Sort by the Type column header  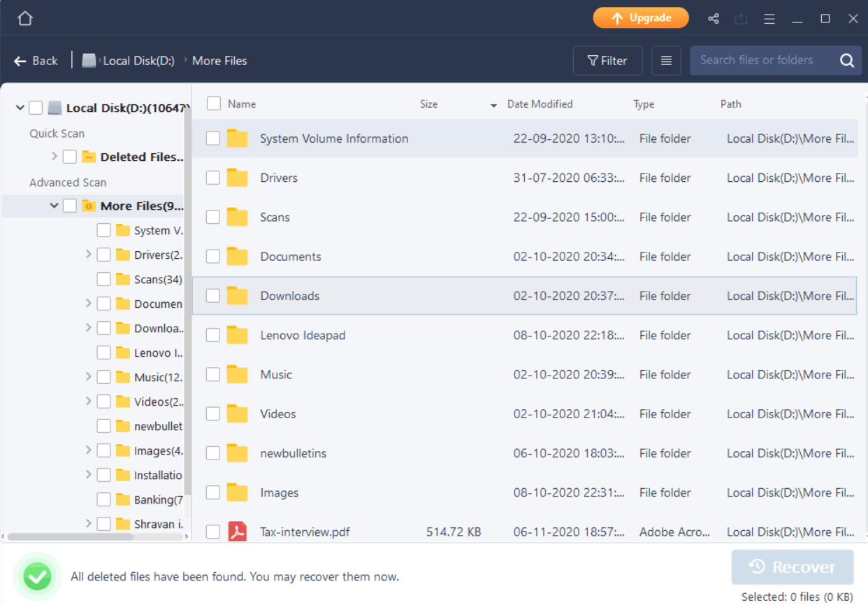click(644, 104)
